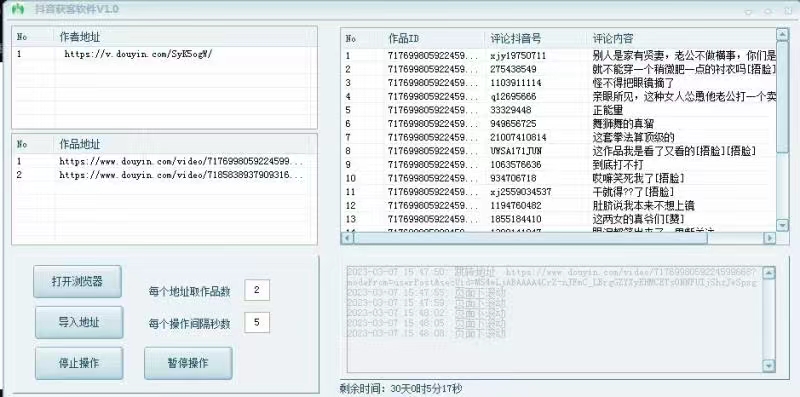This screenshot has width=800, height=397.
Task: Focus the 每个地址取作品数 input field
Action: click(x=257, y=290)
